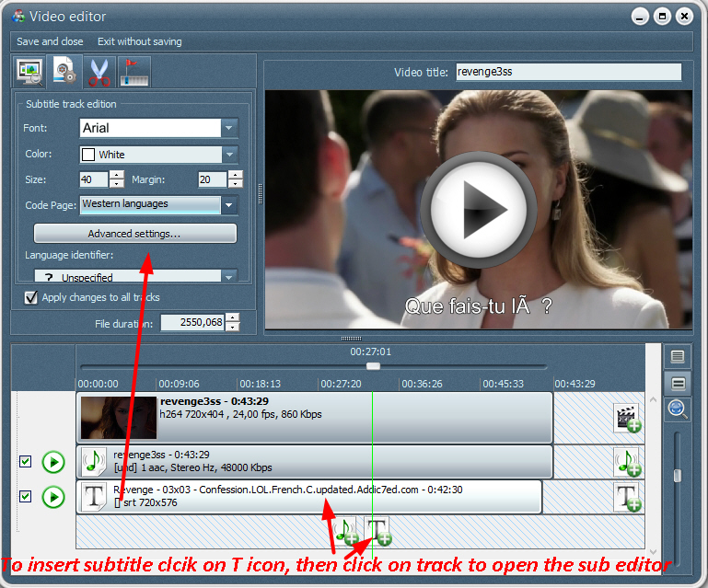Decrease File duration with down arrow

coord(232,327)
